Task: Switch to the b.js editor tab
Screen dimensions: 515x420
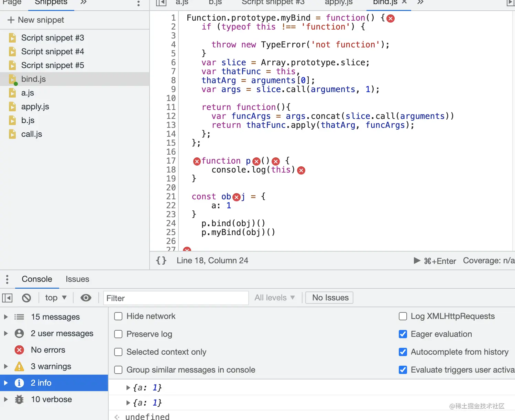Action: 215,3
